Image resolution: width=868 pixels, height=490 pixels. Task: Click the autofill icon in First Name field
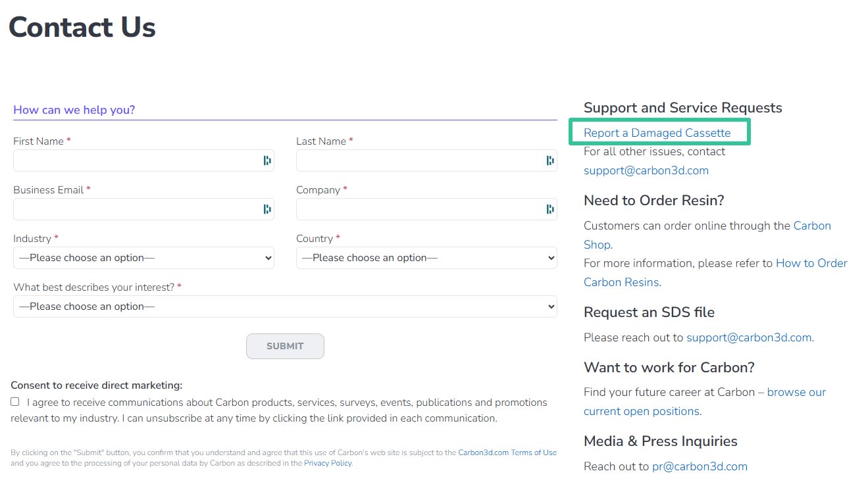click(x=267, y=160)
